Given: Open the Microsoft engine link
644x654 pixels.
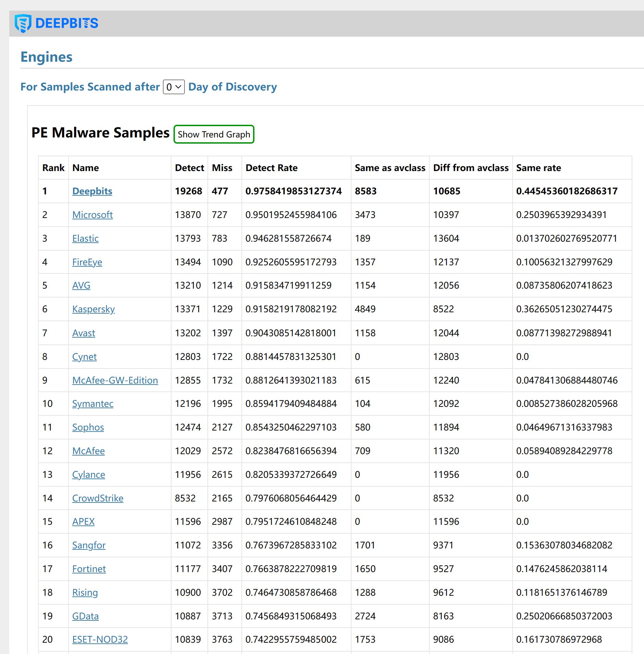Looking at the screenshot, I should click(x=93, y=215).
